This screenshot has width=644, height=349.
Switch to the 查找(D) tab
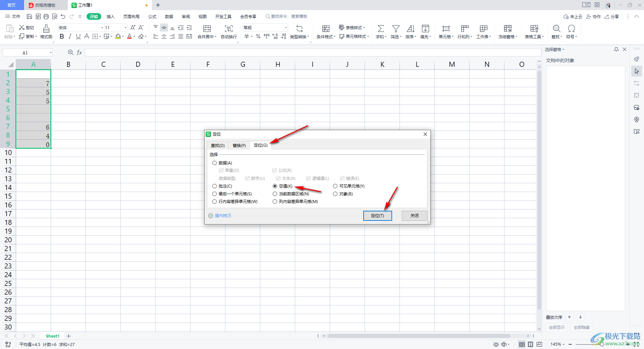218,145
